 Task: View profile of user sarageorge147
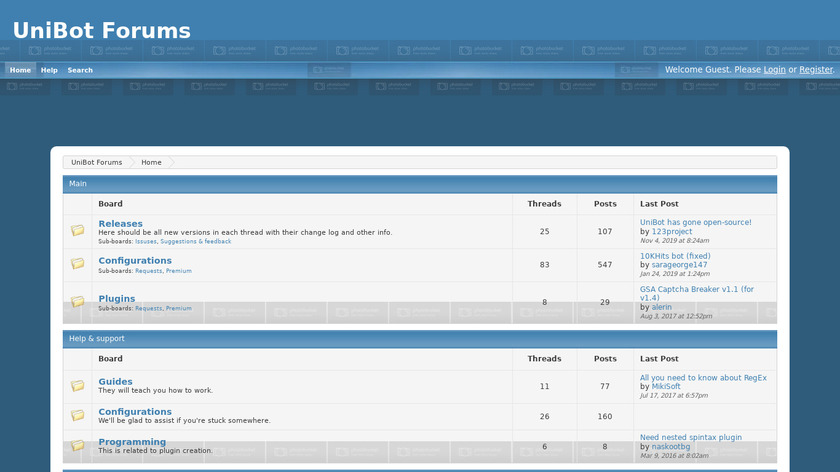click(x=679, y=265)
